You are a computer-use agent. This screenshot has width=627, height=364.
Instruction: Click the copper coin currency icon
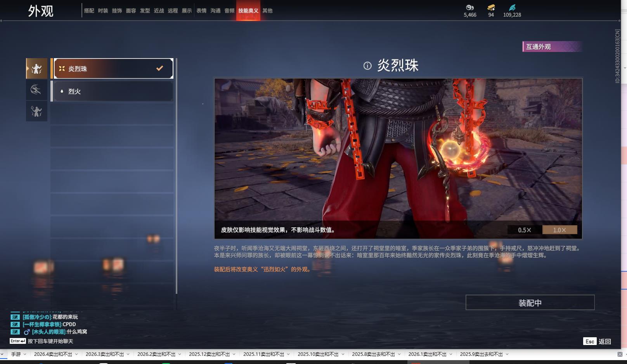point(469,7)
